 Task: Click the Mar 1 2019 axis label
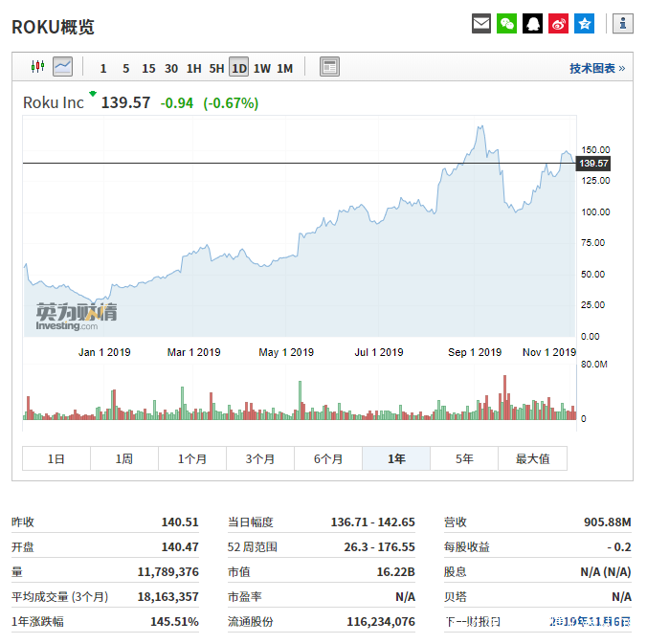193,352
